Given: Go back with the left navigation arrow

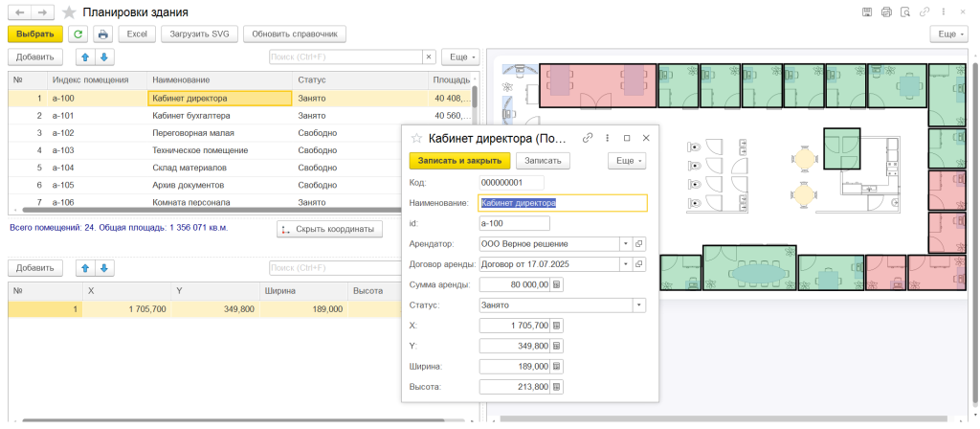Looking at the screenshot, I should pos(18,12).
